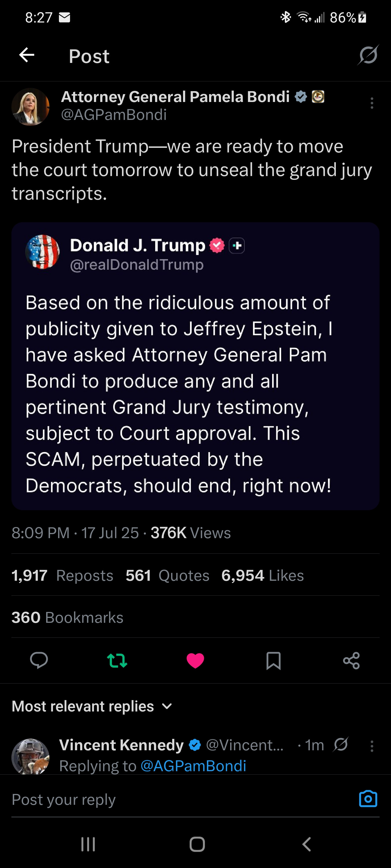Bookmark this post
The height and width of the screenshot is (868, 391).
[x=273, y=660]
